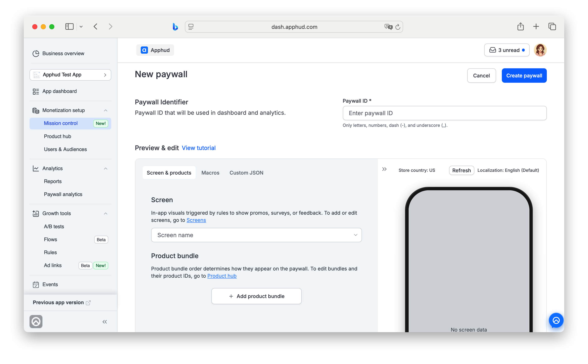
Task: Go forward with Safari forward arrow
Action: click(x=110, y=27)
